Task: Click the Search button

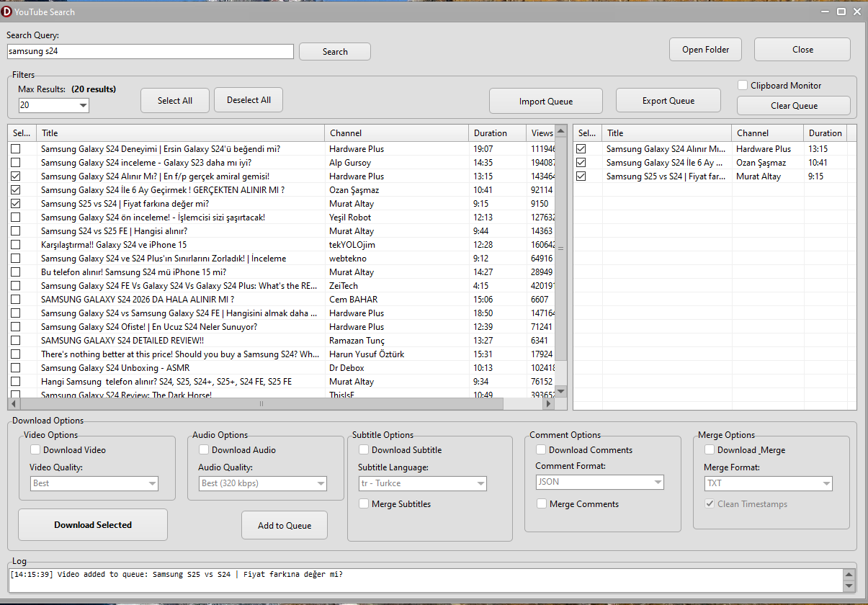Action: [335, 52]
